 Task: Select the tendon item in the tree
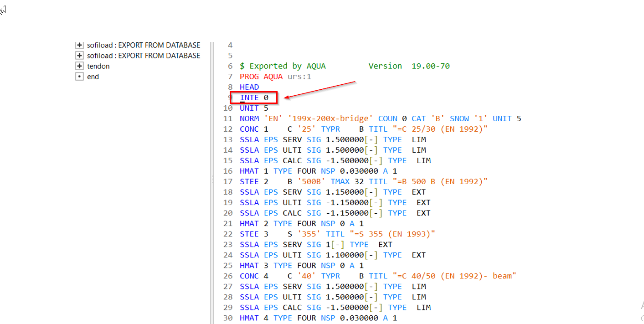click(98, 66)
